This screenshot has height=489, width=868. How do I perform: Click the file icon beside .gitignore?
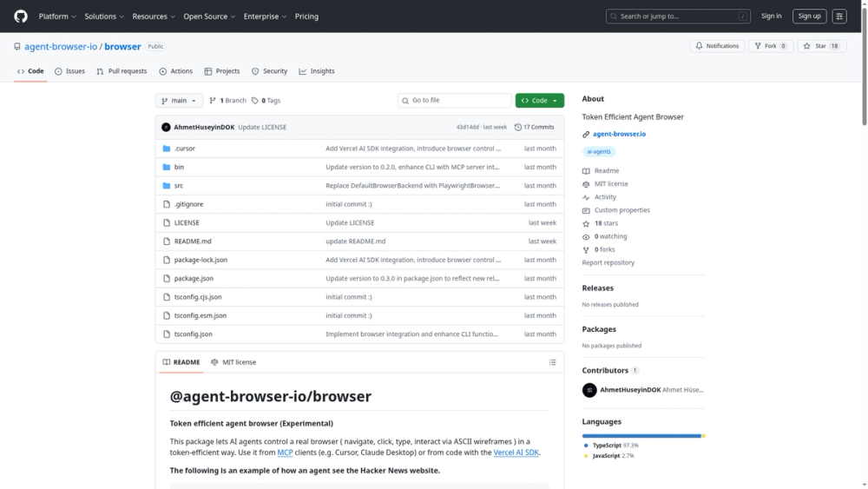(x=167, y=204)
